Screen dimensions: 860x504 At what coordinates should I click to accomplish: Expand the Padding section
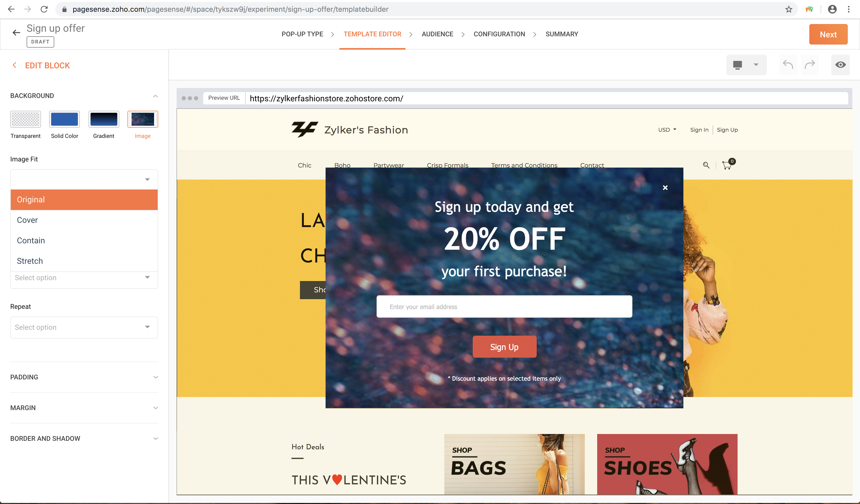[x=84, y=377]
